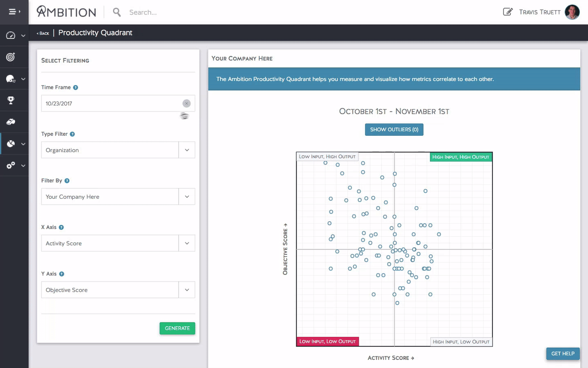Open the pie chart reports icon
Viewport: 588px width, 368px height.
click(11, 144)
